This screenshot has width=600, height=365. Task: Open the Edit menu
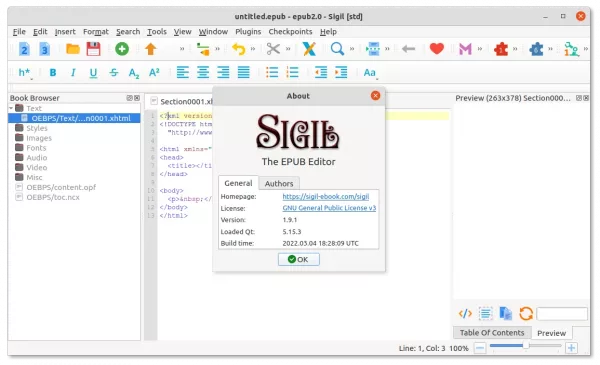click(40, 32)
